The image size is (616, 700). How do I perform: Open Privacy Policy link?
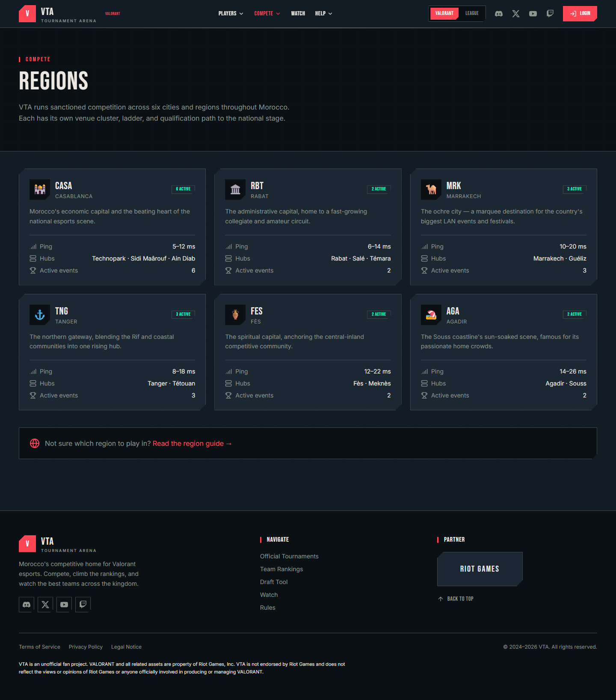coord(86,647)
